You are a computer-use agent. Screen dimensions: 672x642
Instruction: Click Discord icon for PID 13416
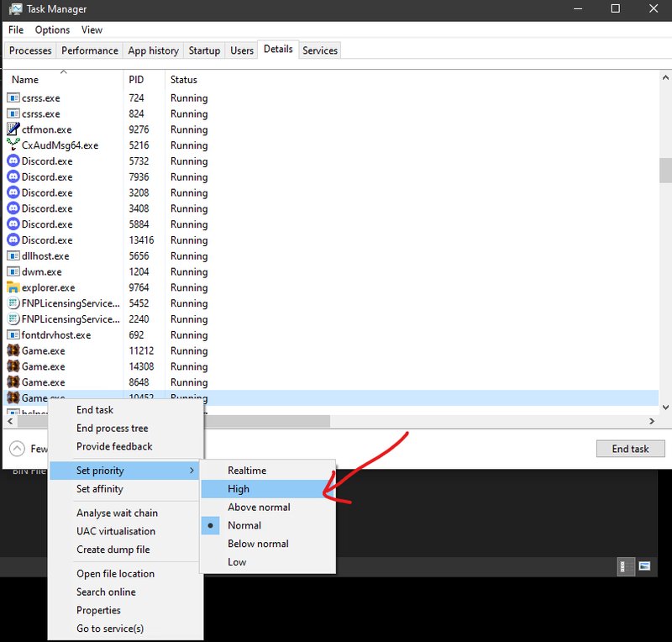[13, 239]
